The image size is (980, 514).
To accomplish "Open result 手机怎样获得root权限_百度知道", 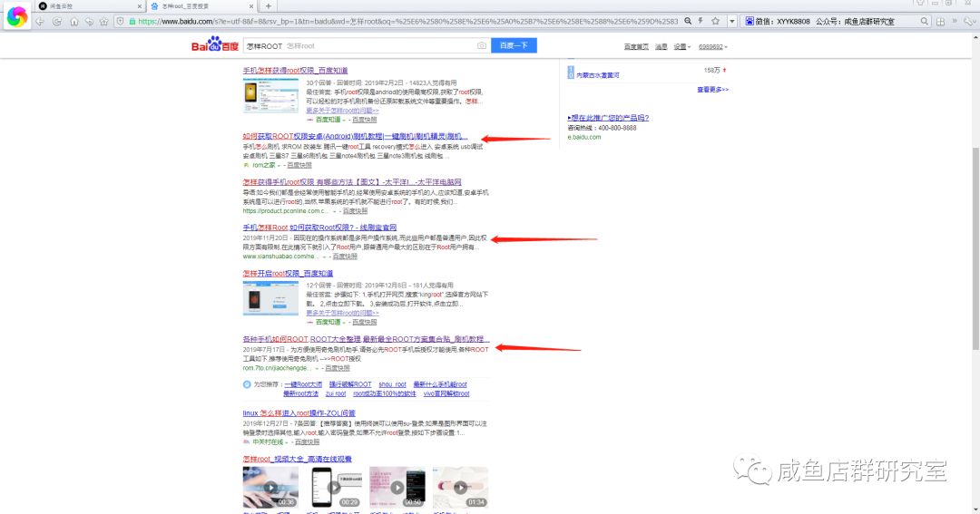I will point(295,71).
